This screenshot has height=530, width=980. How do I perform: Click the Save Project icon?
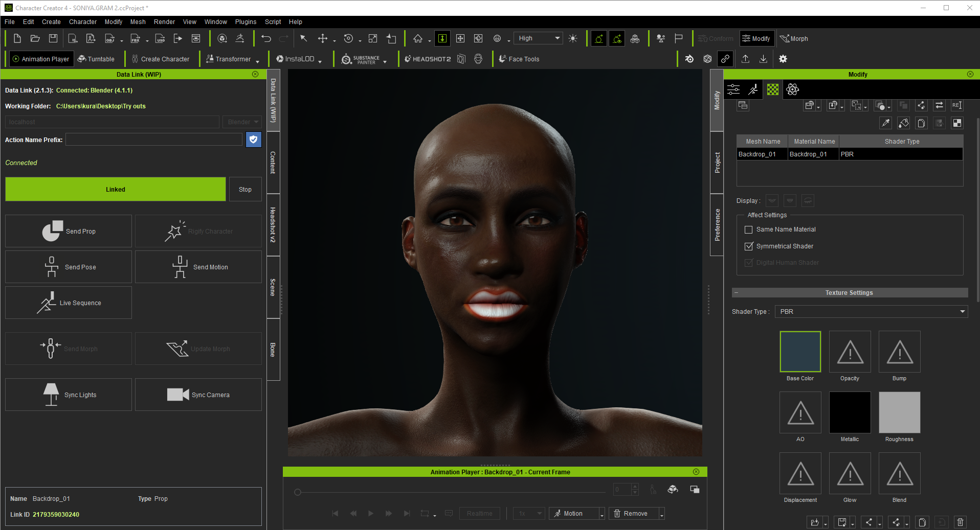point(53,38)
